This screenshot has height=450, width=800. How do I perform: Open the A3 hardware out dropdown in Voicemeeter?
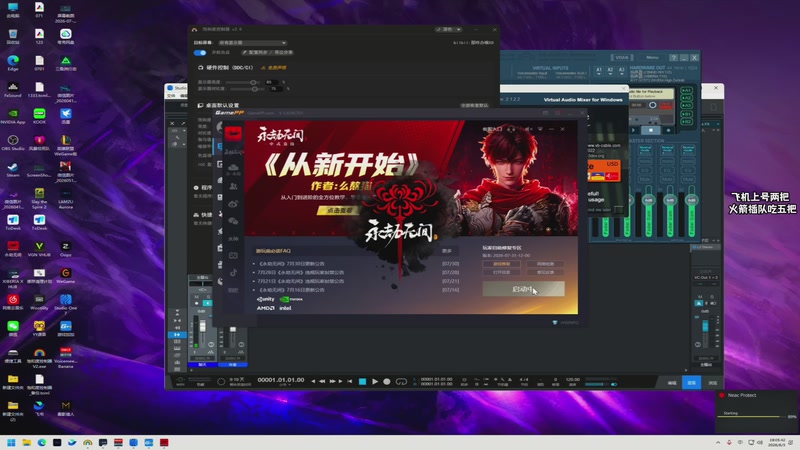click(621, 71)
